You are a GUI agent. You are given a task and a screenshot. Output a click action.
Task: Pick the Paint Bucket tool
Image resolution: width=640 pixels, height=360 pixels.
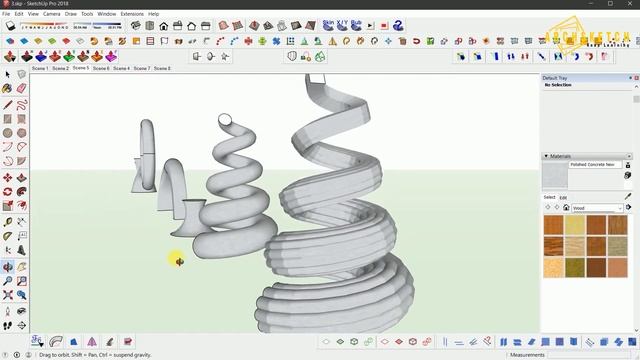click(x=7, y=88)
